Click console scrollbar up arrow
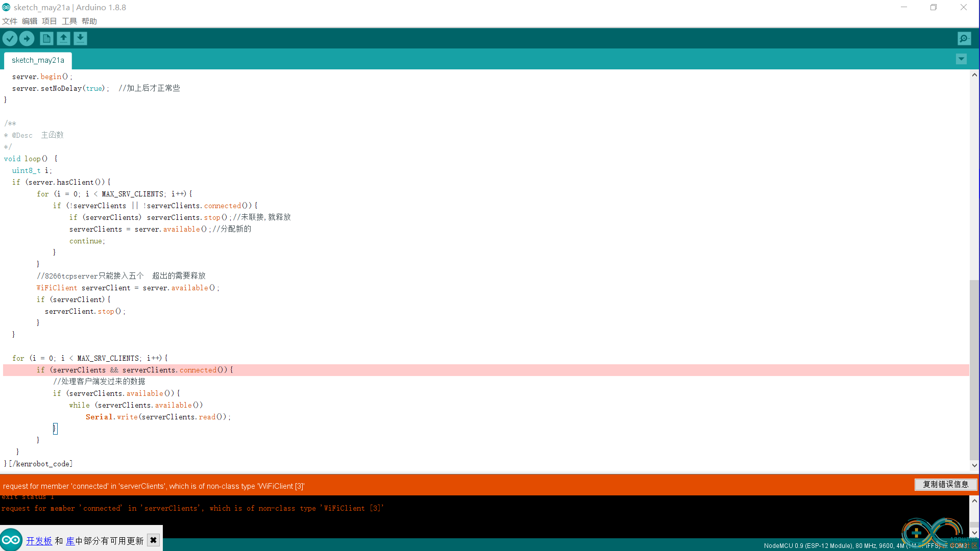This screenshot has width=980, height=551. (974, 500)
